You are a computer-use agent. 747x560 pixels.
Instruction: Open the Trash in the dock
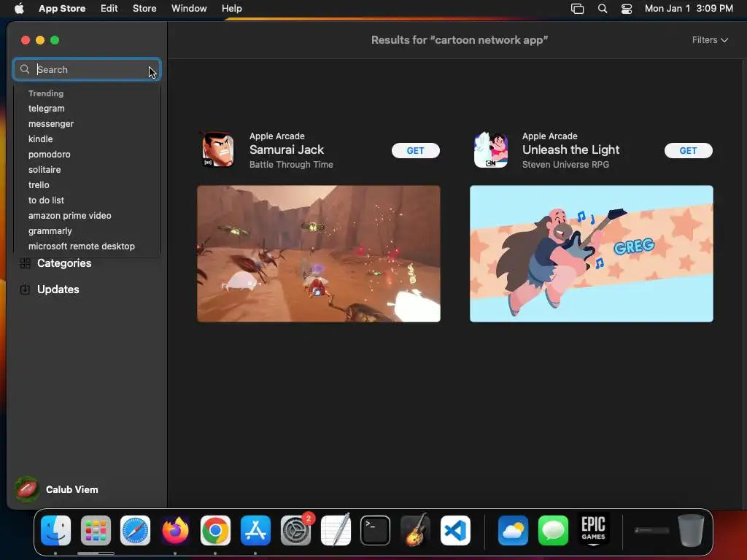[x=691, y=531]
